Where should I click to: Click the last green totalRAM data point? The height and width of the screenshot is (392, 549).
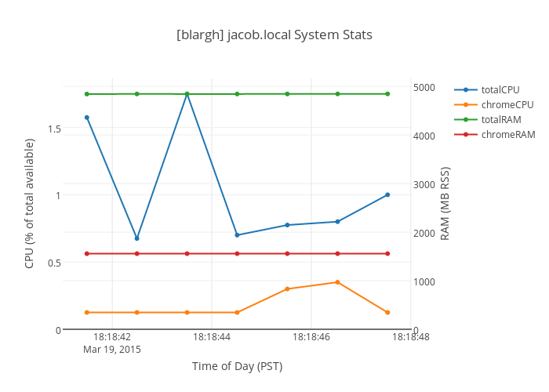[x=387, y=94]
